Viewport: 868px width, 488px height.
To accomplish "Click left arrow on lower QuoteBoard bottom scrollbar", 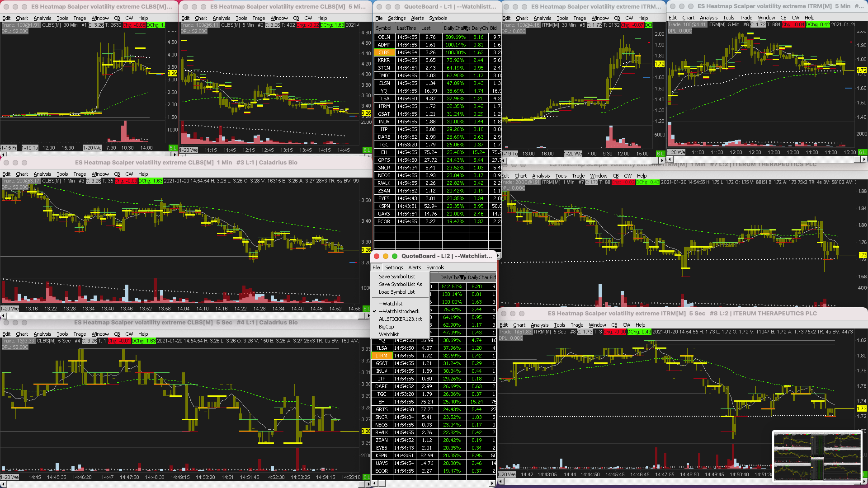I will click(375, 483).
